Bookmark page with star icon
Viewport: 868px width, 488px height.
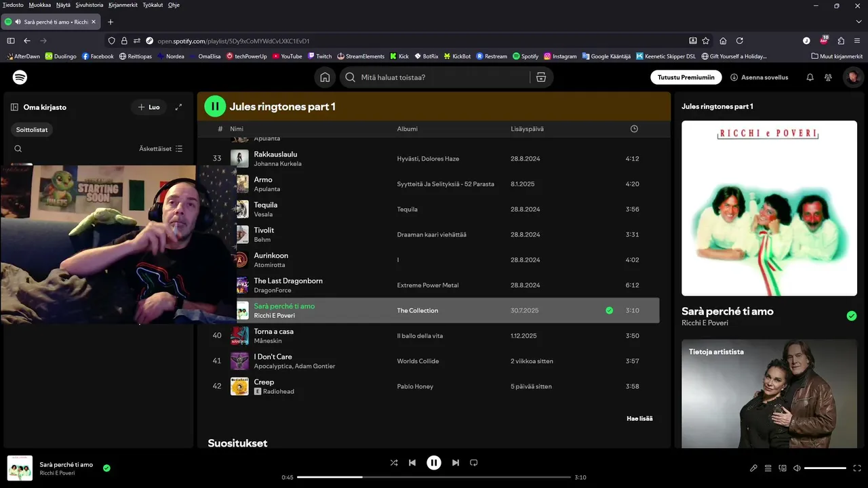706,41
